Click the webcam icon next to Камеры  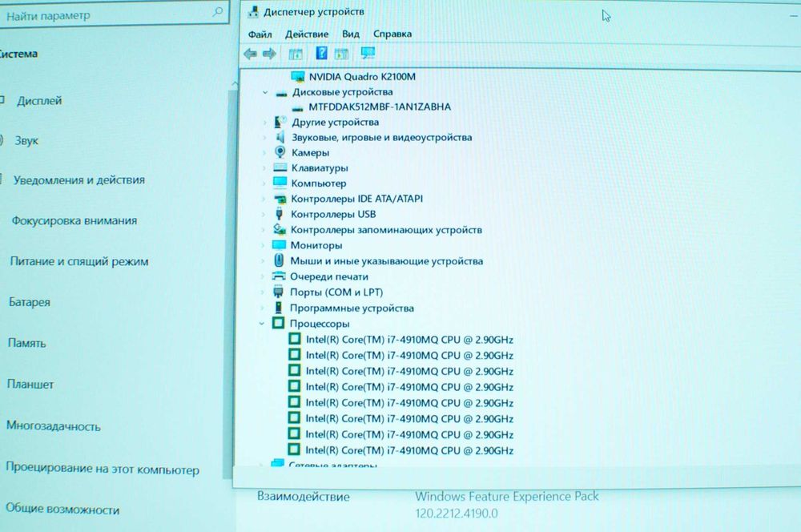(x=280, y=151)
